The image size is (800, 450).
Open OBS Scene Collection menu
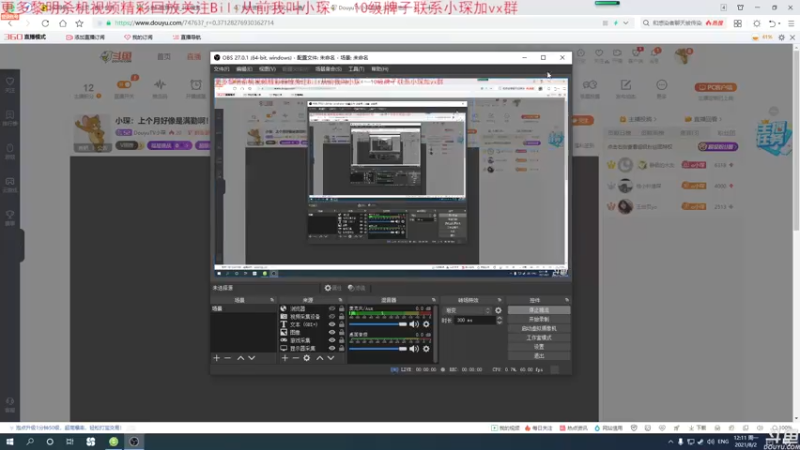tap(328, 69)
